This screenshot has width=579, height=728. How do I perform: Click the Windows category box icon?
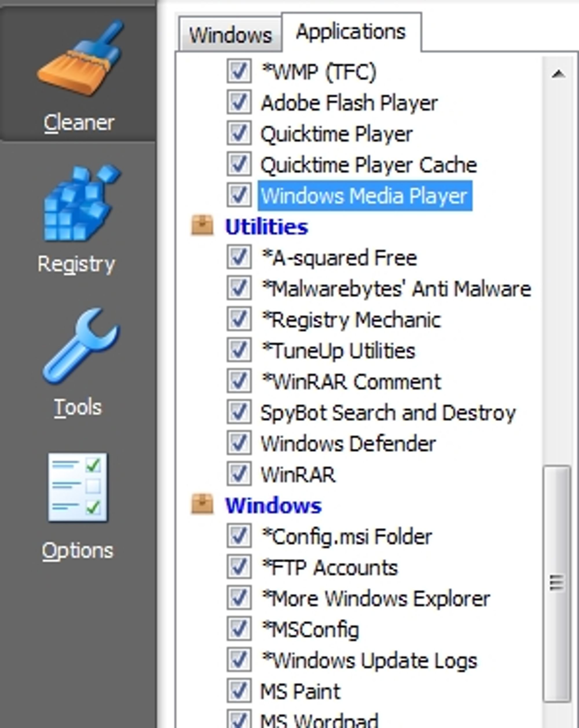202,505
